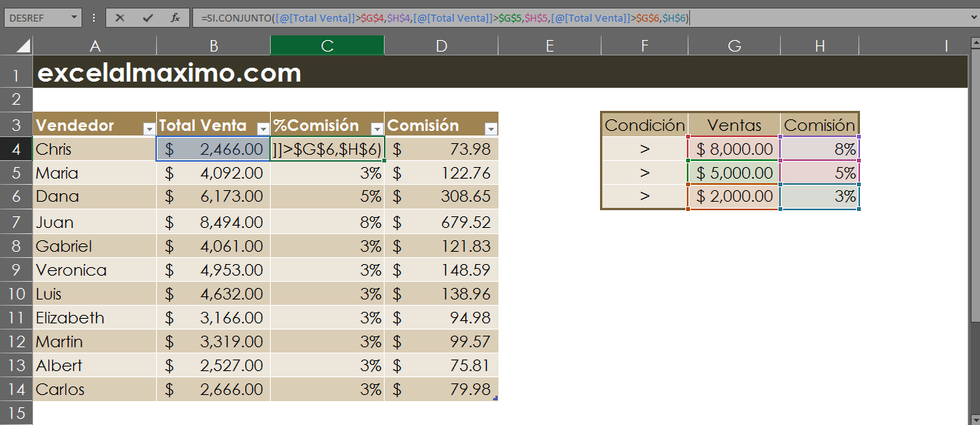Click the Condición header cell

tap(645, 125)
